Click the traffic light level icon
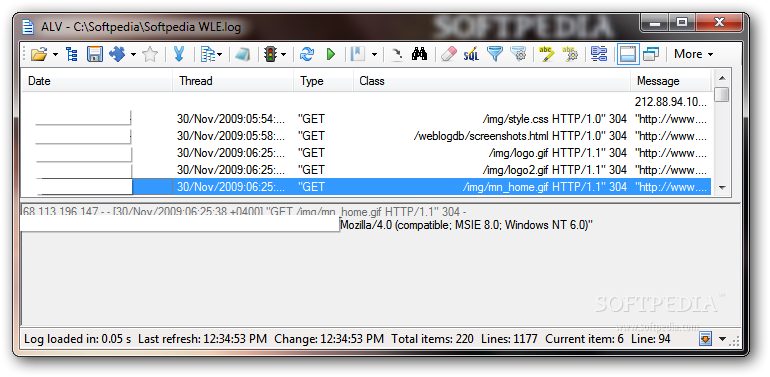Image resolution: width=770 pixels, height=377 pixels. pos(270,54)
